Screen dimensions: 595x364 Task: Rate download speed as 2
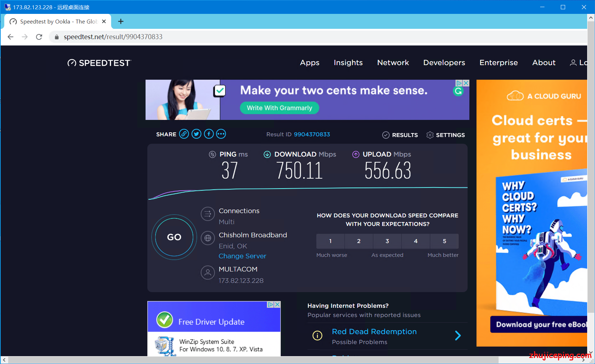click(x=359, y=241)
